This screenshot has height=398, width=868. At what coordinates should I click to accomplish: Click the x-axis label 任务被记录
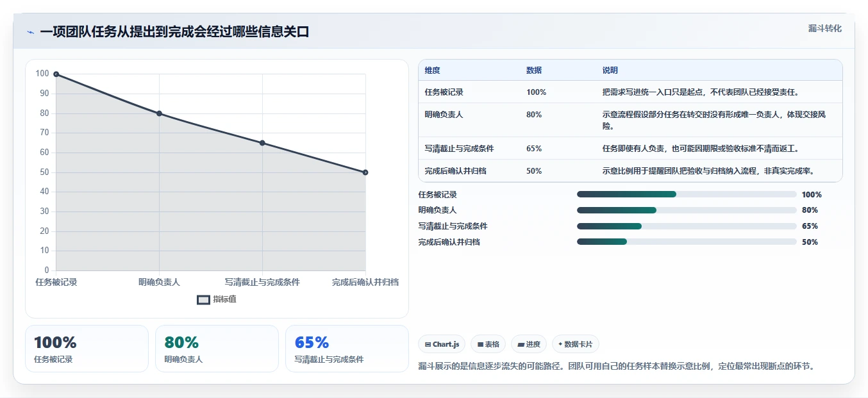tap(56, 282)
